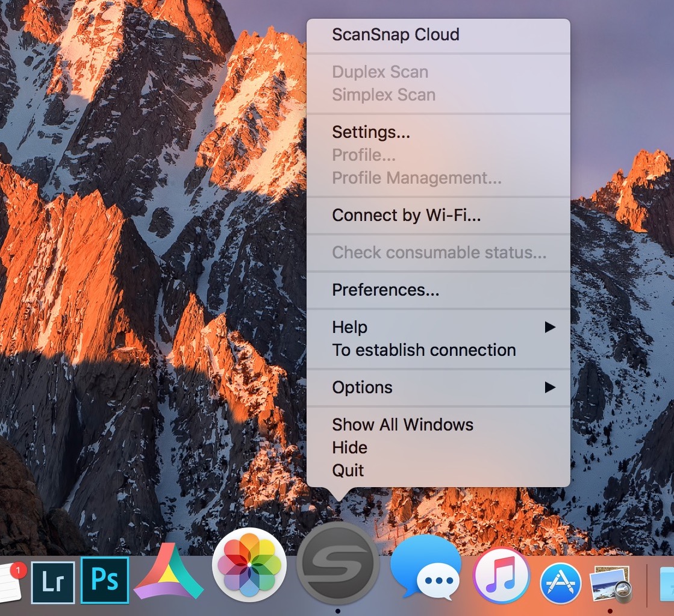The image size is (674, 616).
Task: Choose Show All Windows
Action: click(438, 425)
